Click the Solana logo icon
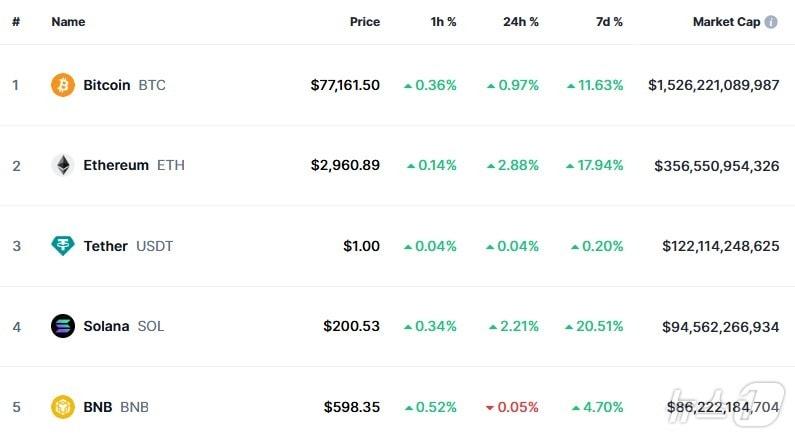This screenshot has height=439, width=795. click(63, 326)
